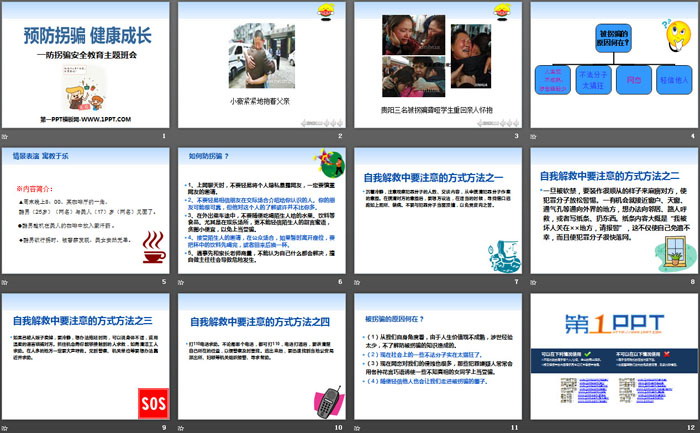Click the 网恋 box on slide 4
Screen dimensions: 700x433
[632, 76]
